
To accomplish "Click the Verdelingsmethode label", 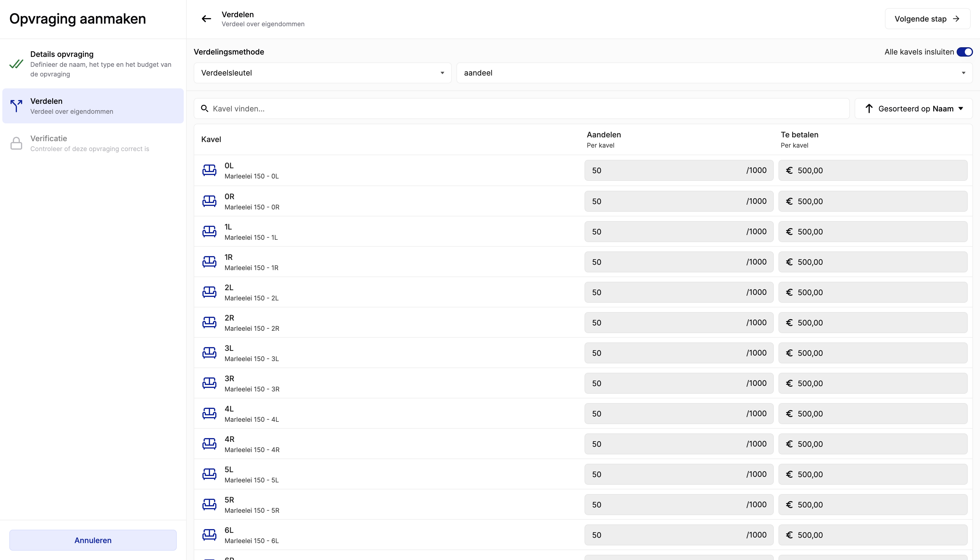I will coord(229,52).
